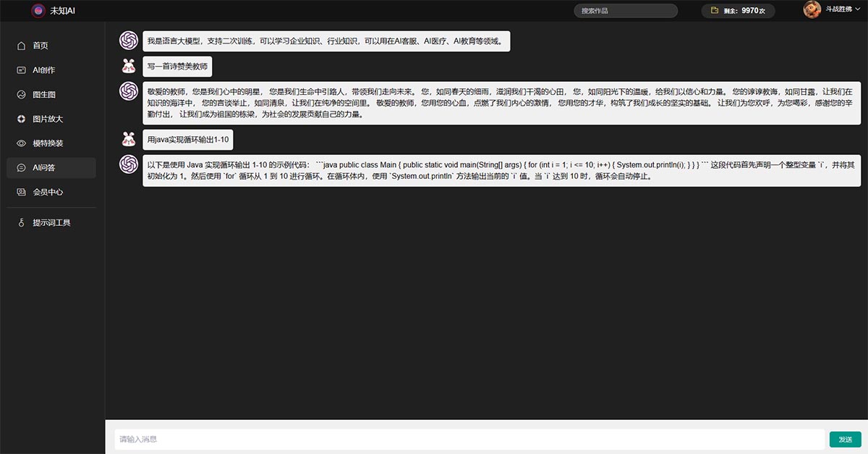Open the 模特换装 eye icon
868x454 pixels.
21,143
